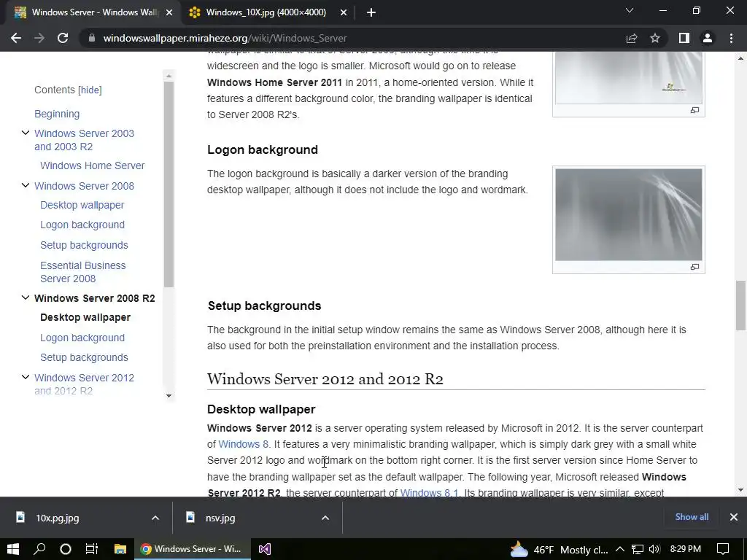The height and width of the screenshot is (560, 747).
Task: Click contents sidebar scroll-up arrow
Action: (x=169, y=76)
